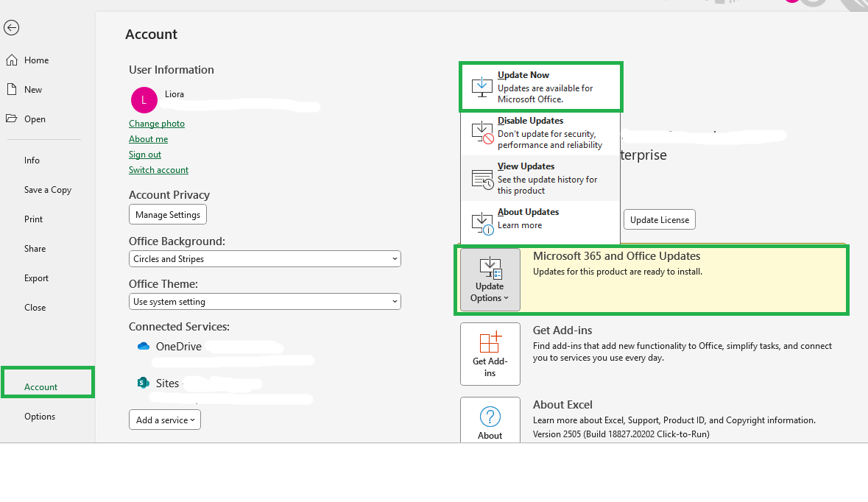Toggle the Update Options dropdown button
The image size is (868, 502).
[x=490, y=280]
